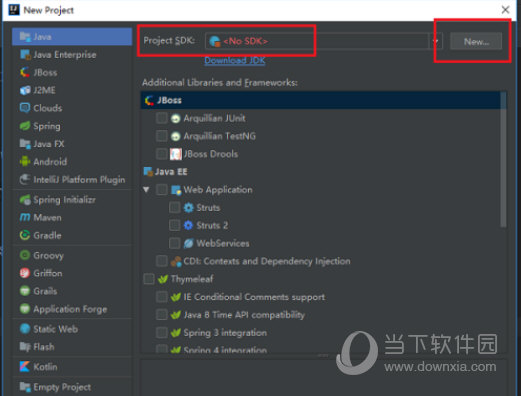This screenshot has height=396, width=521.
Task: Open the Project SDK dropdown arrow
Action: pos(435,41)
